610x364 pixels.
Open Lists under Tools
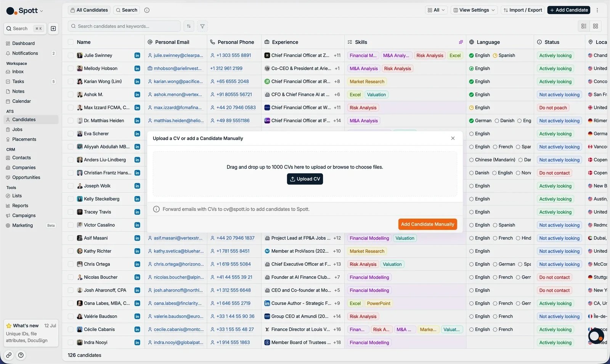point(31,196)
